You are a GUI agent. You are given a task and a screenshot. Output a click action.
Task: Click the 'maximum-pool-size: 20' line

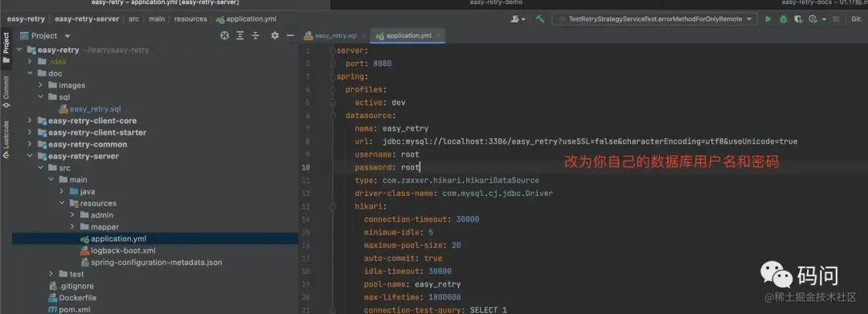tap(412, 245)
